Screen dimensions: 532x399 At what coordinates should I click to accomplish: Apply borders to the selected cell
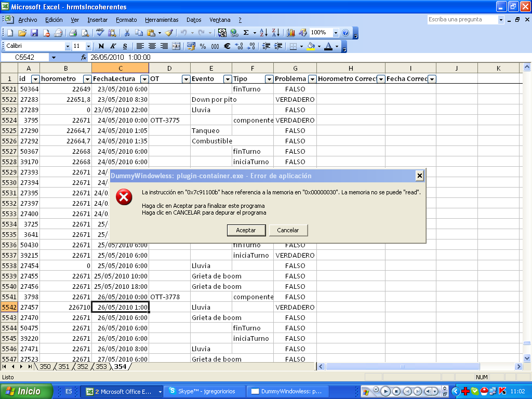pos(293,46)
